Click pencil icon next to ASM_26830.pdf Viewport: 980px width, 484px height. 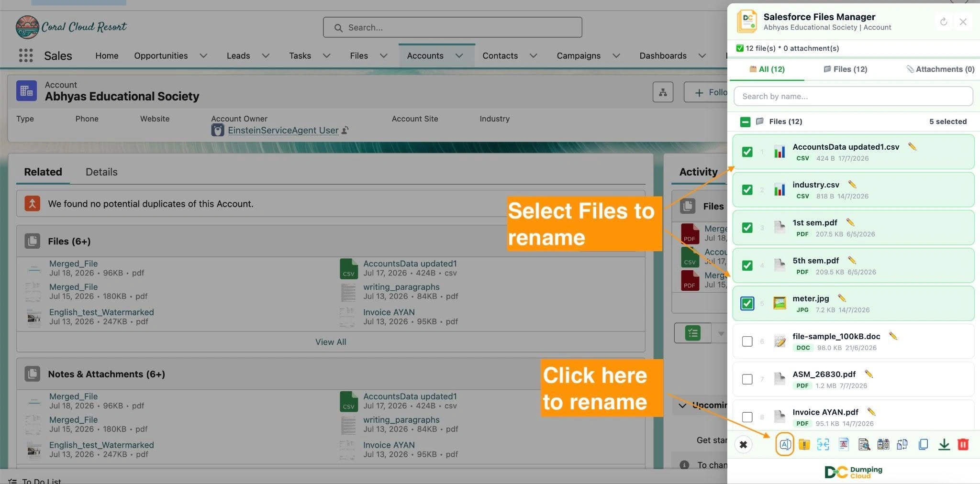(x=869, y=374)
